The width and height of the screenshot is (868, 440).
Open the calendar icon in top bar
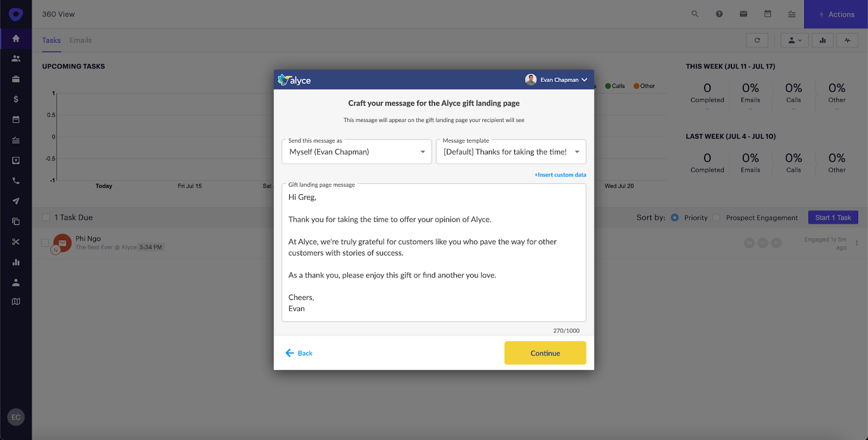pyautogui.click(x=768, y=14)
